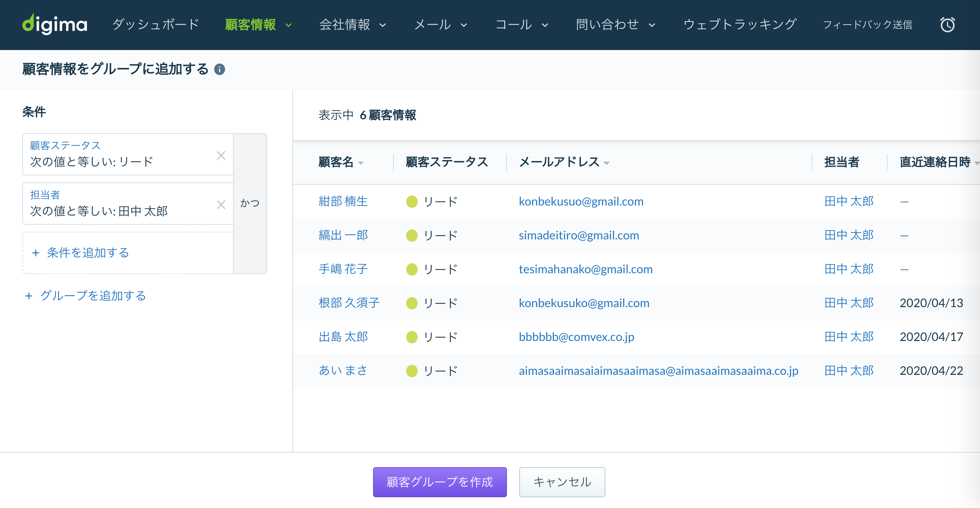
Task: Click email tesimahanako@gmail.com
Action: [x=586, y=269]
